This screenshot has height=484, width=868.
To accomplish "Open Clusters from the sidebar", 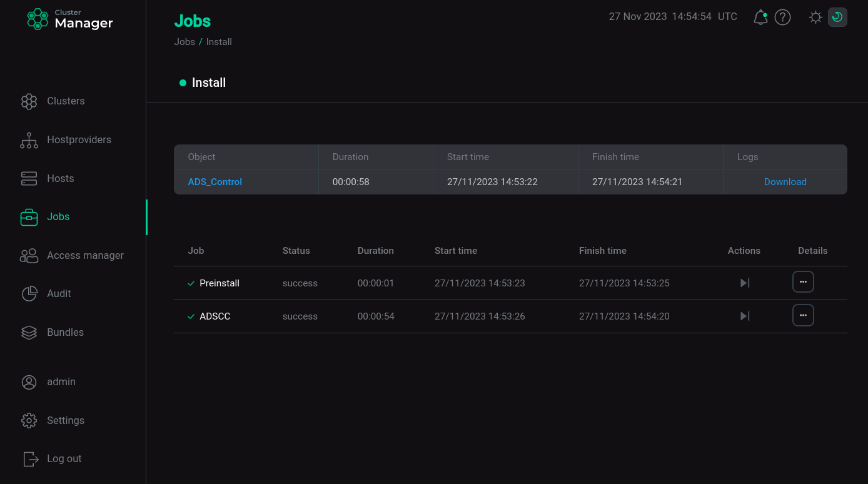I will click(65, 101).
